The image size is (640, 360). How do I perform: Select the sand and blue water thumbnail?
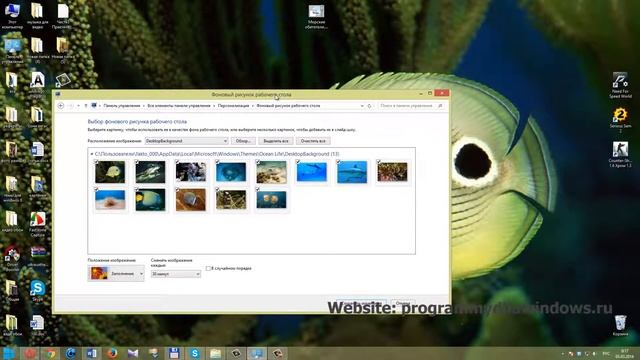[110, 200]
